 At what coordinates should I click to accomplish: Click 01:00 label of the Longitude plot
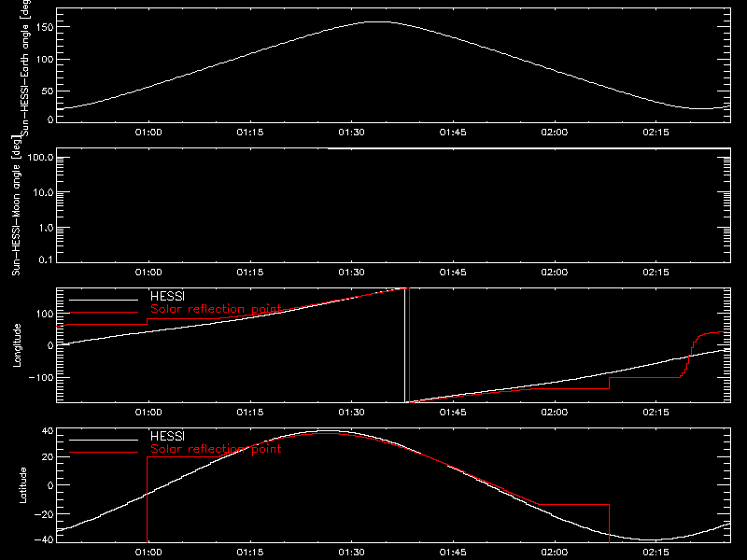point(148,413)
